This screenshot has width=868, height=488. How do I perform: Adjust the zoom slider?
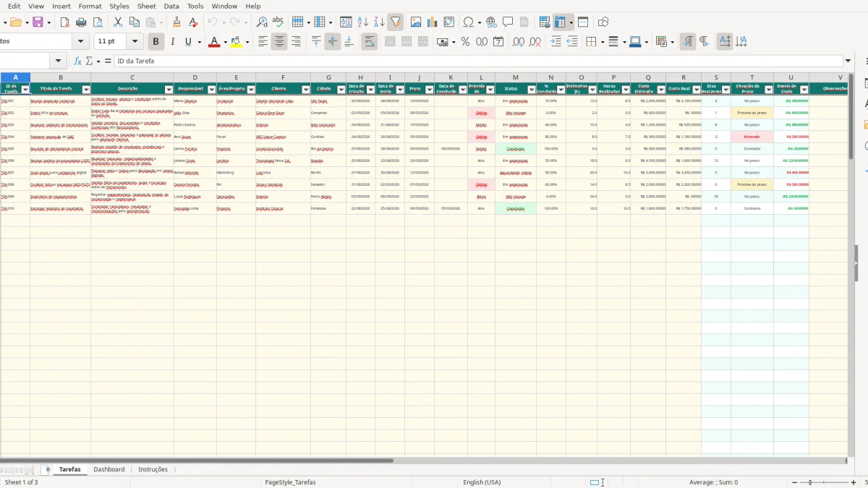811,482
